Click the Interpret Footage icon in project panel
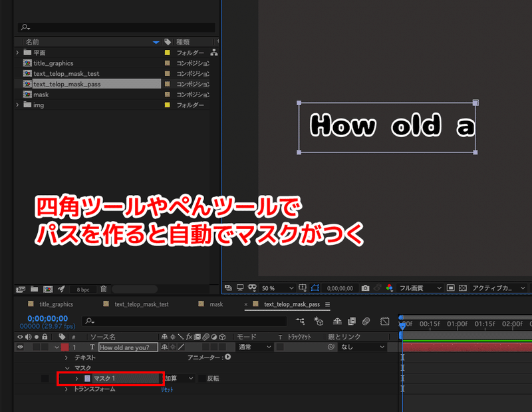This screenshot has height=412, width=532. click(21, 289)
